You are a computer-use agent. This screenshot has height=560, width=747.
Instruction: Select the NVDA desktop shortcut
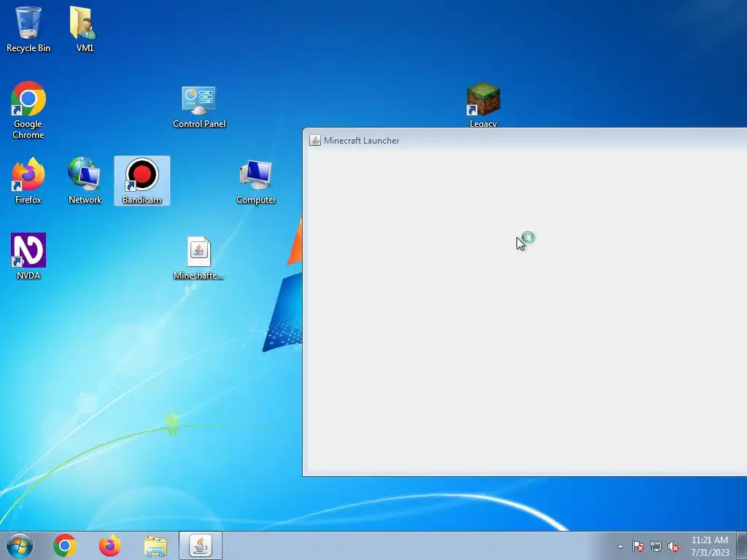click(x=28, y=257)
